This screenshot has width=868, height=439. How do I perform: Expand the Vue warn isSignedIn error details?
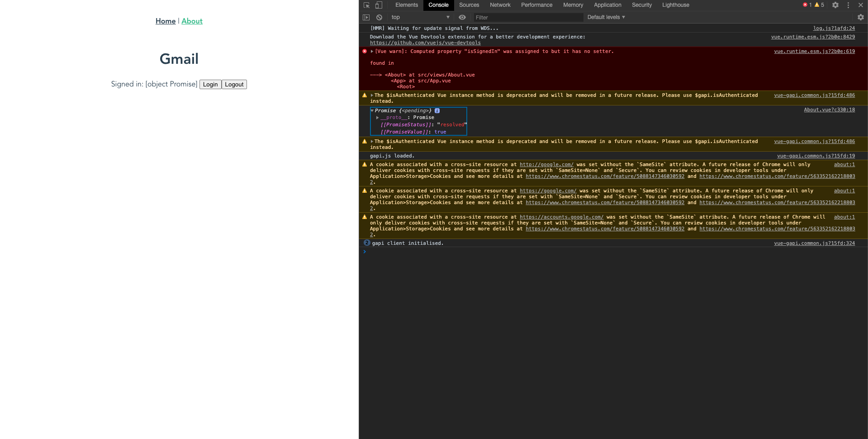click(372, 51)
